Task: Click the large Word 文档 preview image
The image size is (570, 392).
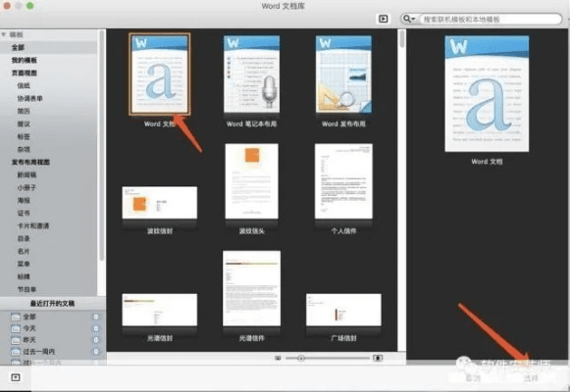Action: point(487,94)
